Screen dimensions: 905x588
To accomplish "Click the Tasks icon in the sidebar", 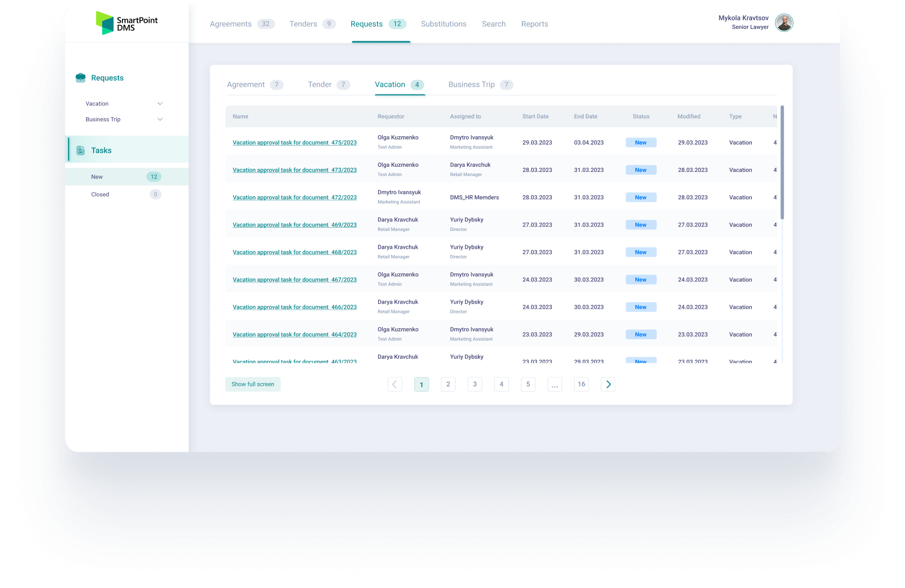I will 81,150.
